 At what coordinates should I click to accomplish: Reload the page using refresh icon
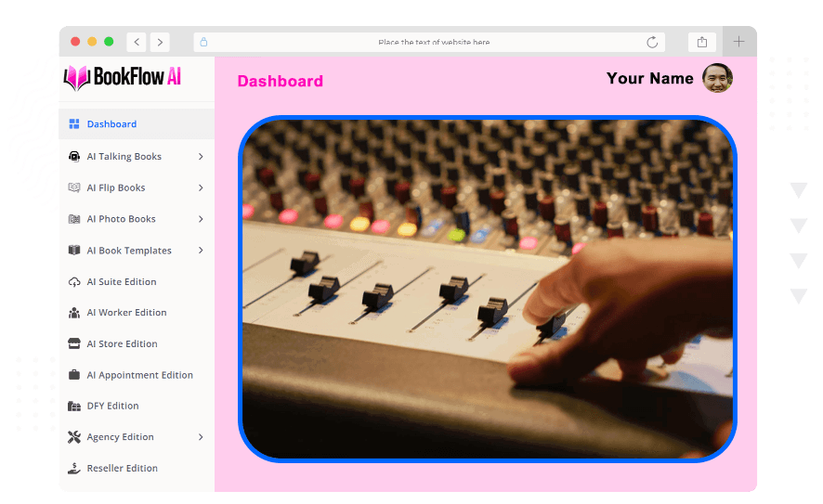click(652, 42)
